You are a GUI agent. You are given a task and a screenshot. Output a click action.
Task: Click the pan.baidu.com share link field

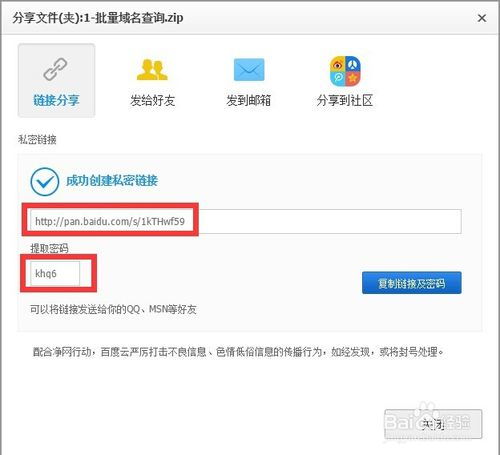[x=246, y=221]
